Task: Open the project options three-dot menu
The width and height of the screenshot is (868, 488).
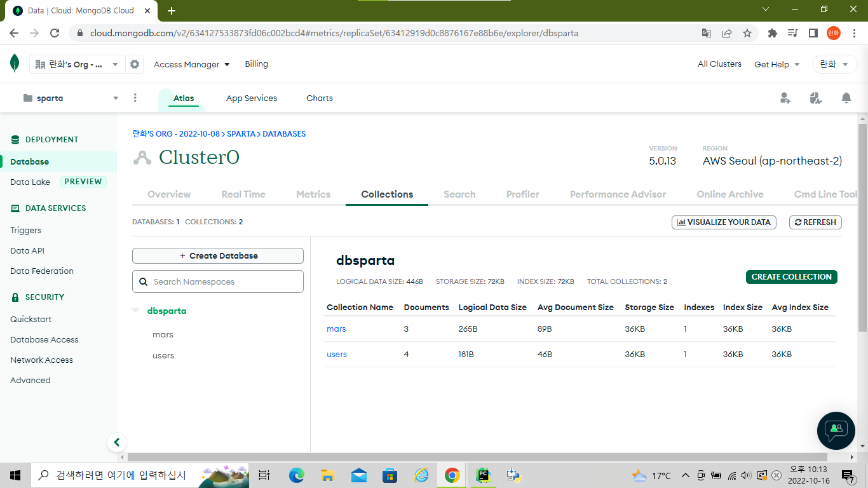Action: pyautogui.click(x=135, y=98)
